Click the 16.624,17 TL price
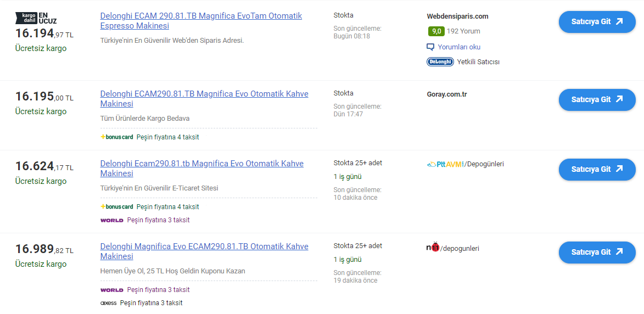The height and width of the screenshot is (314, 644). coord(44,166)
